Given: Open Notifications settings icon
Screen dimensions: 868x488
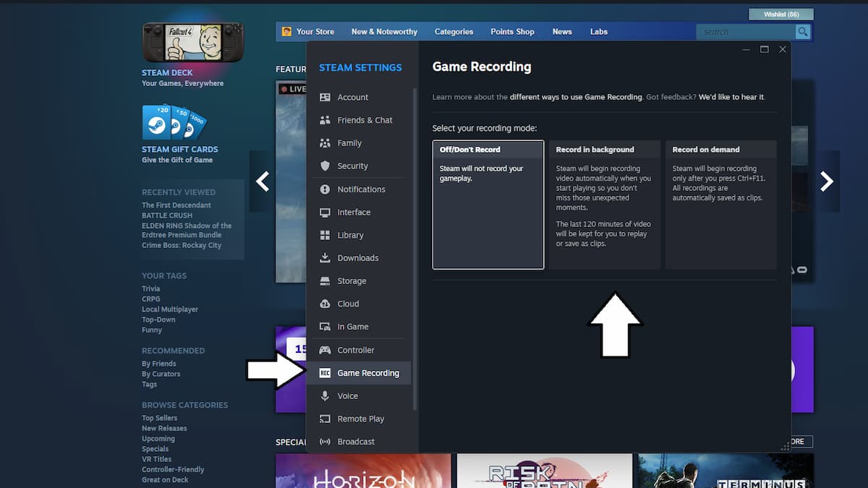Looking at the screenshot, I should tap(326, 189).
